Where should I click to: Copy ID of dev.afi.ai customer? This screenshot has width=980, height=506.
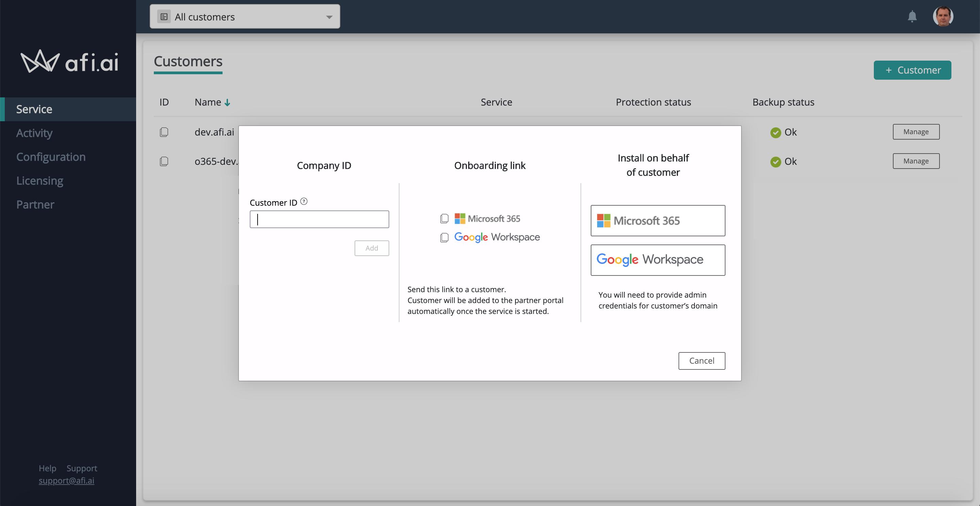[164, 132]
